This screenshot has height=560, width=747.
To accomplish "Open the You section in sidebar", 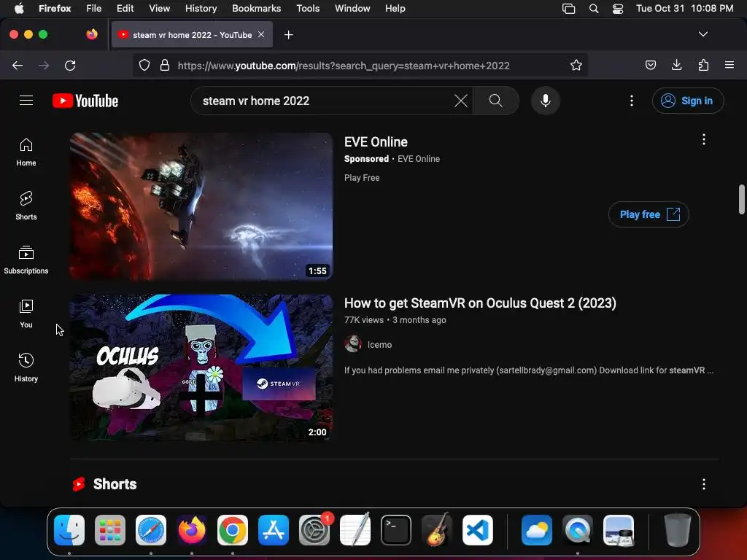I will coord(26,314).
